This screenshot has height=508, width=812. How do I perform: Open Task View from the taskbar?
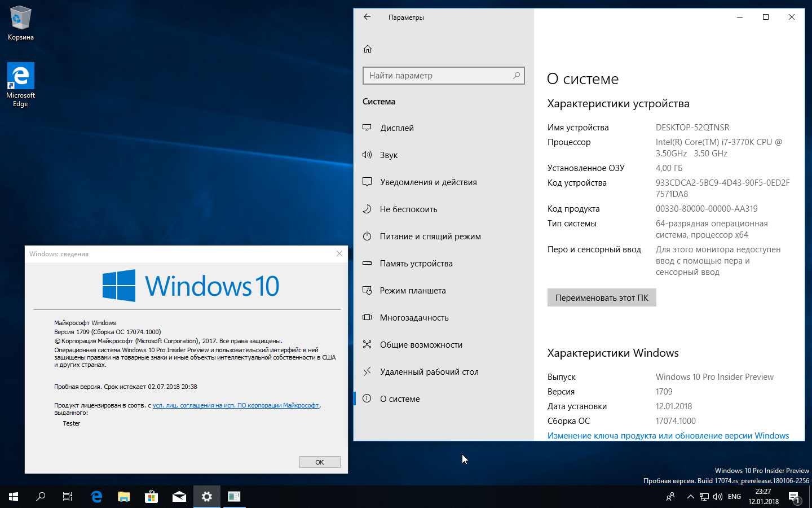coord(68,497)
